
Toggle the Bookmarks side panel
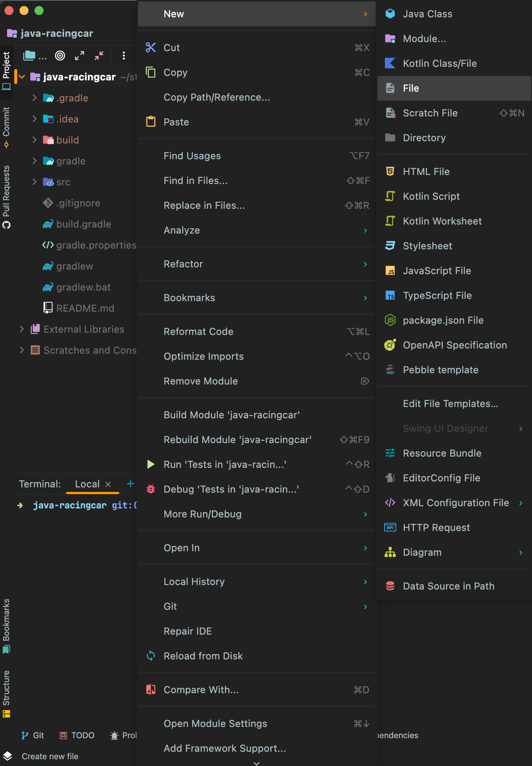click(6, 625)
